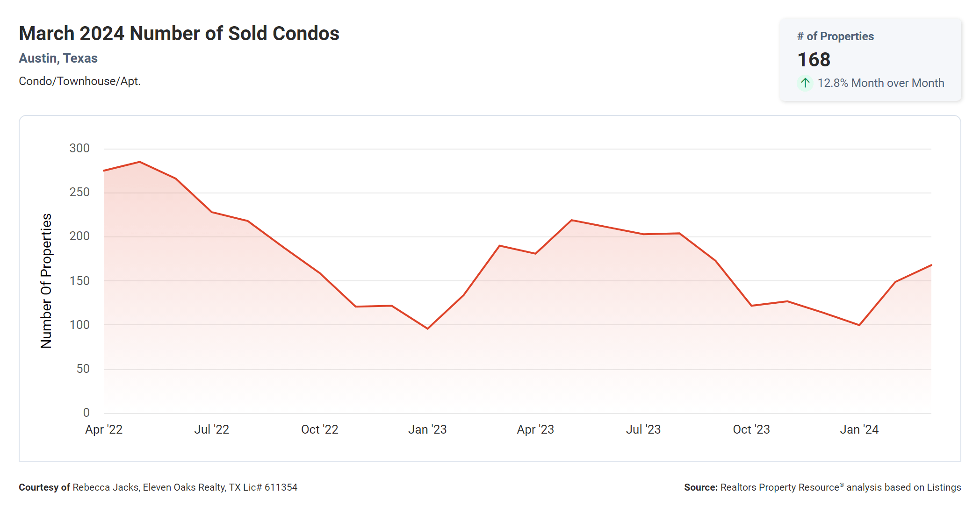980x514 pixels.
Task: Click the Oct '22 x-axis label
Action: 320,429
